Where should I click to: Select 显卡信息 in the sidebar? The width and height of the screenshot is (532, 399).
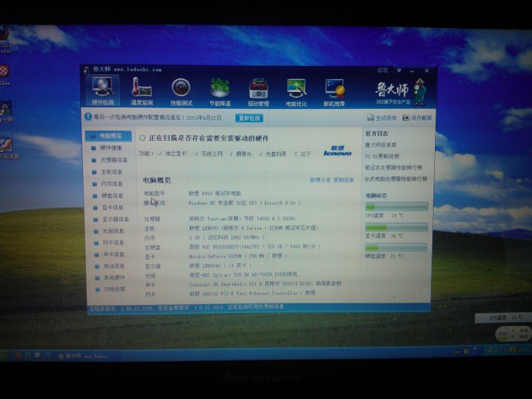pos(109,208)
